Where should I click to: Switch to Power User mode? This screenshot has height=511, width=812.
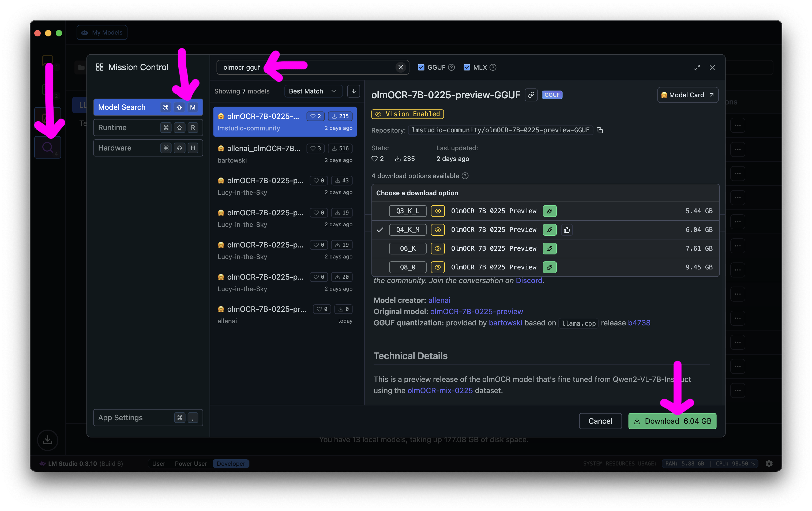(x=191, y=463)
